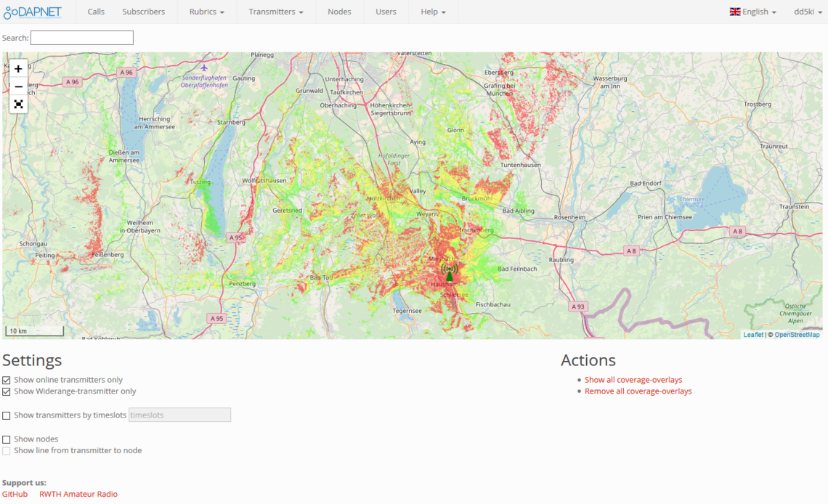Toggle Show online transmitters only checkbox
The width and height of the screenshot is (828, 504).
pos(7,380)
